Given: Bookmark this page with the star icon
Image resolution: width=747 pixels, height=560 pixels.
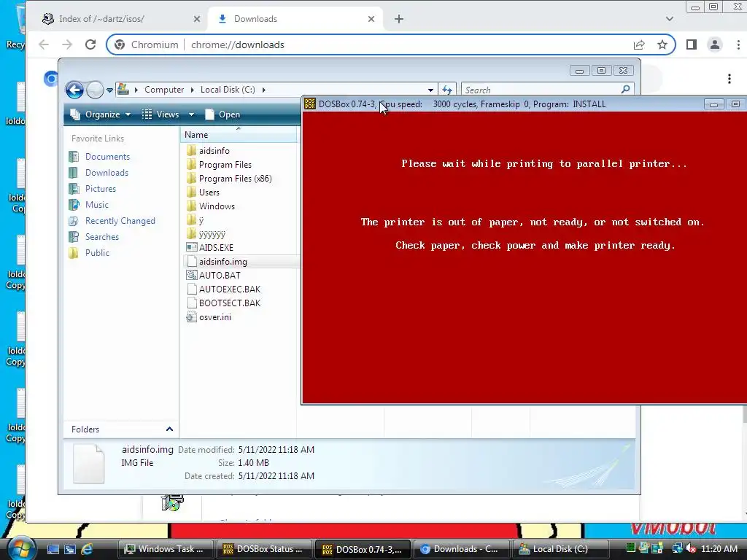Looking at the screenshot, I should click(662, 44).
